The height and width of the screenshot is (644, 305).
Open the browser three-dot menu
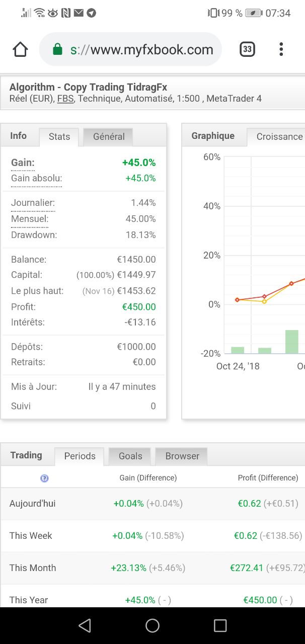click(x=281, y=49)
